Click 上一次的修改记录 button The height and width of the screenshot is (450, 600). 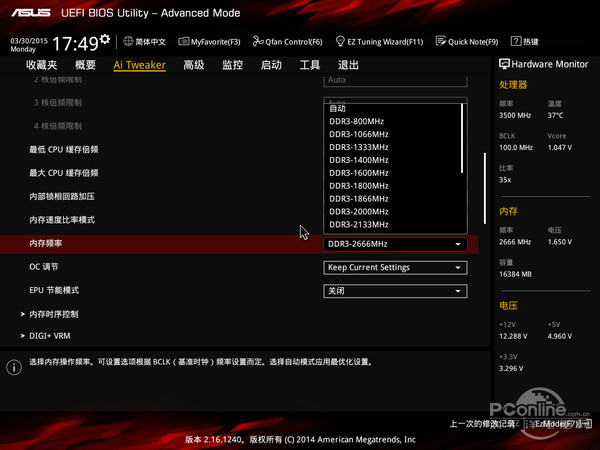[482, 424]
